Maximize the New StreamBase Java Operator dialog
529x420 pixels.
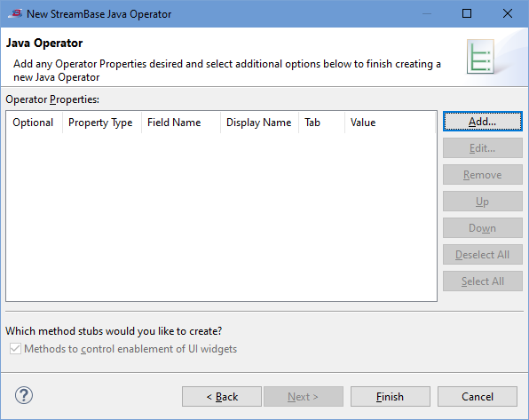click(x=467, y=14)
